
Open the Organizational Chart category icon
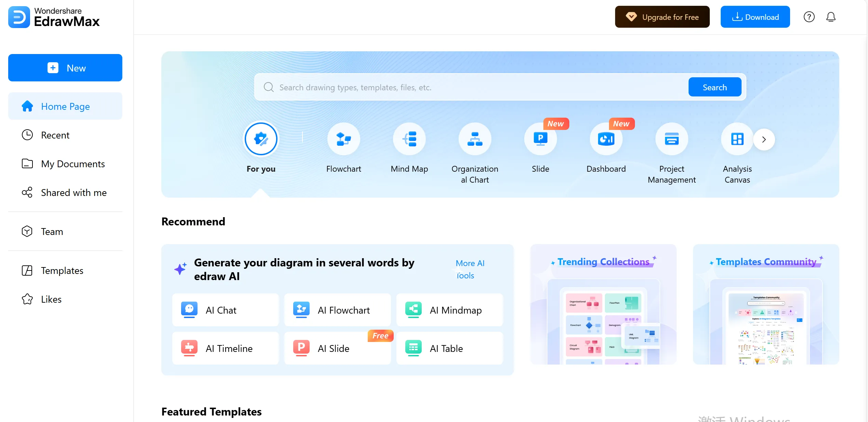475,139
